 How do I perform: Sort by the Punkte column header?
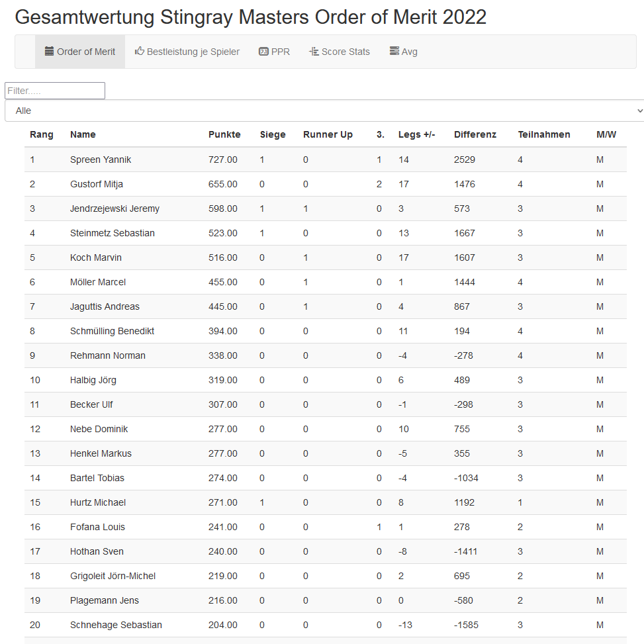224,135
